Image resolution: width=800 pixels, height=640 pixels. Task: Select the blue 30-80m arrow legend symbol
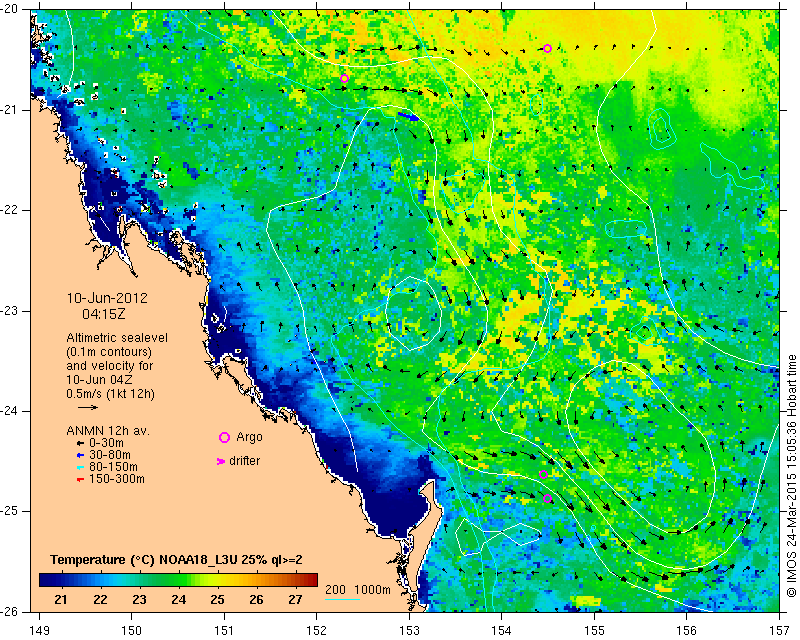tap(80, 455)
